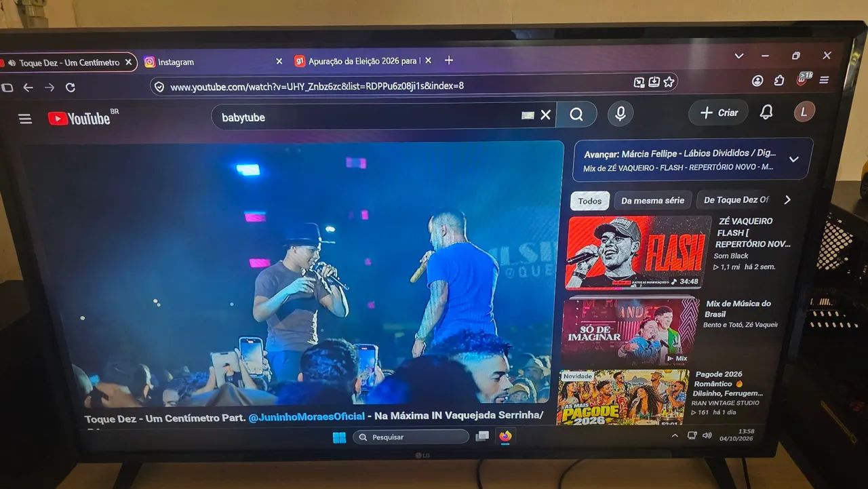This screenshot has height=489, width=868.
Task: Open the FLASH video thumbnail
Action: coord(639,252)
